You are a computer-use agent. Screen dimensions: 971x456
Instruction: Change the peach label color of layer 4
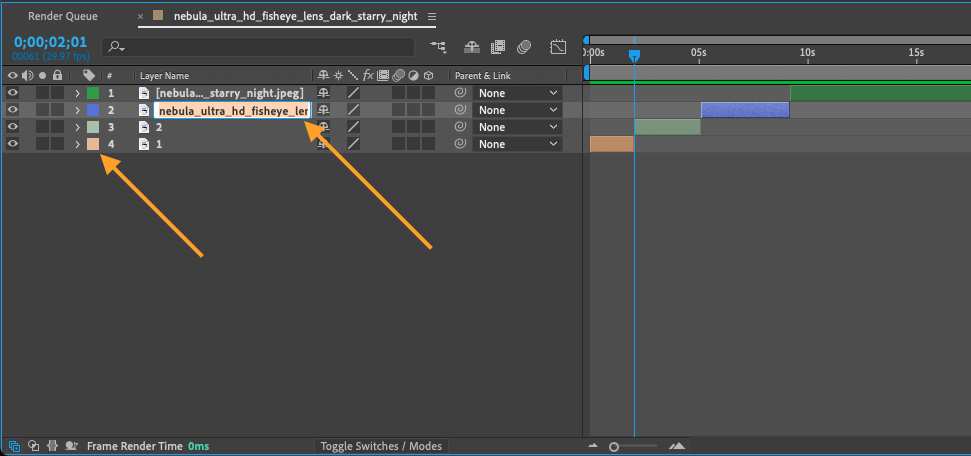pyautogui.click(x=93, y=144)
